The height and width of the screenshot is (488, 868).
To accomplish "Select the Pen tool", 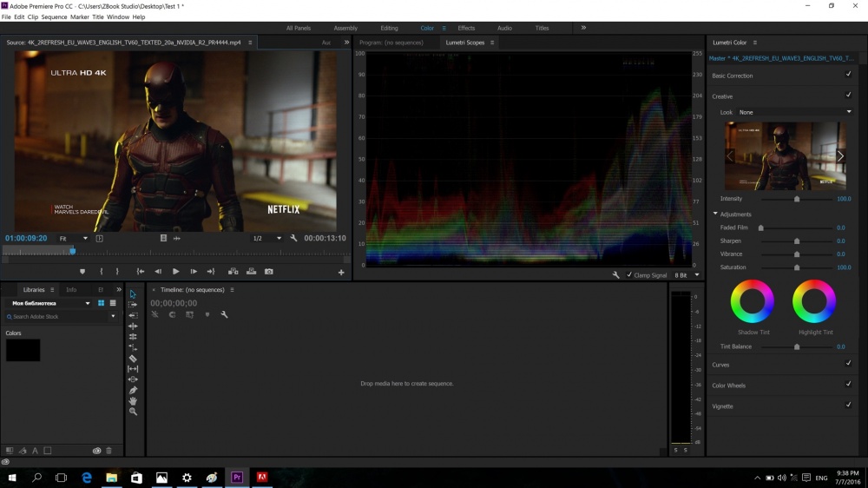I will [133, 391].
